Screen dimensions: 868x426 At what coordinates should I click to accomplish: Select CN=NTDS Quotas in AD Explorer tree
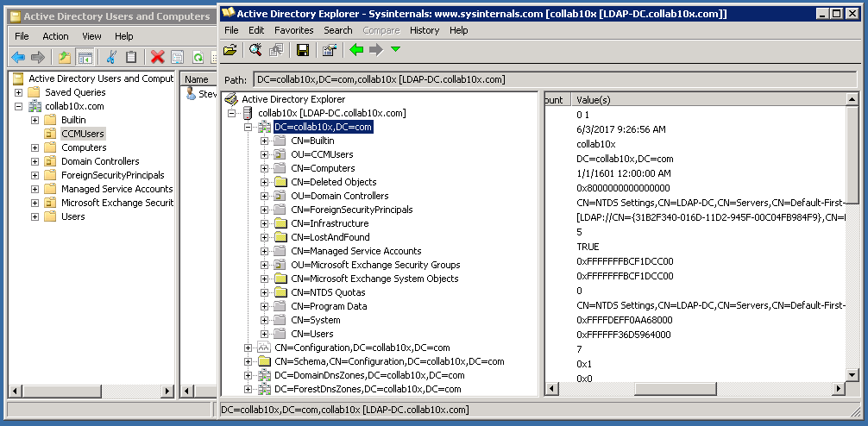(x=328, y=292)
